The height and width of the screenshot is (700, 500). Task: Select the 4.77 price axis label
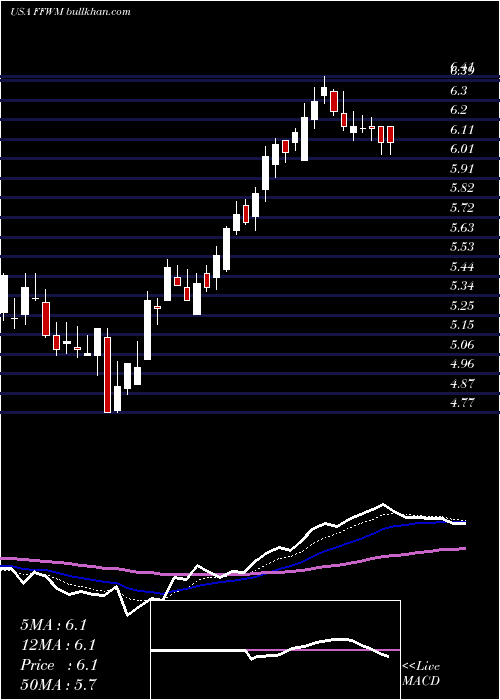point(462,403)
